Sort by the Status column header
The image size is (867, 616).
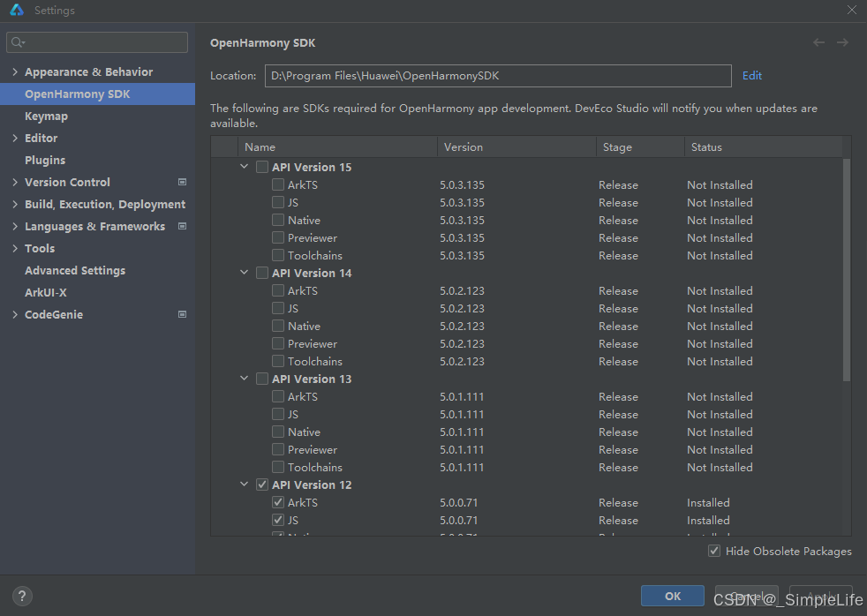point(763,147)
